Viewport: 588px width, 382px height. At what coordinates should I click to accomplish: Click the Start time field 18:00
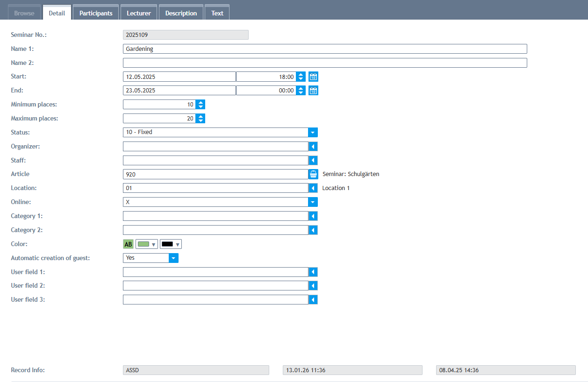tap(266, 77)
